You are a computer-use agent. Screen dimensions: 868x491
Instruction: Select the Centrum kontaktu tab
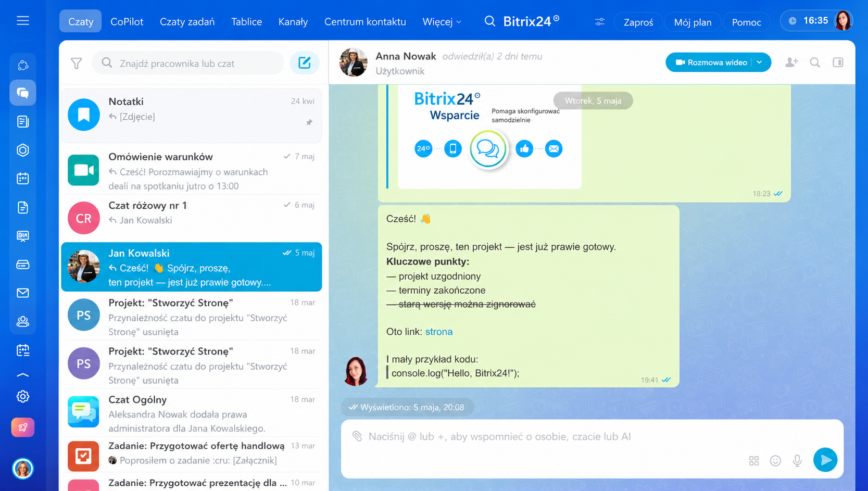(365, 22)
